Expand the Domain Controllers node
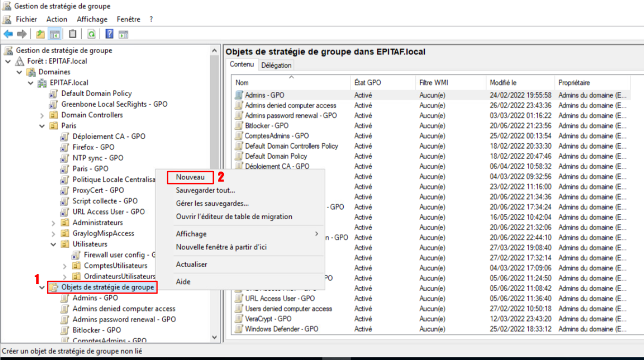The image size is (644, 360). pos(42,115)
